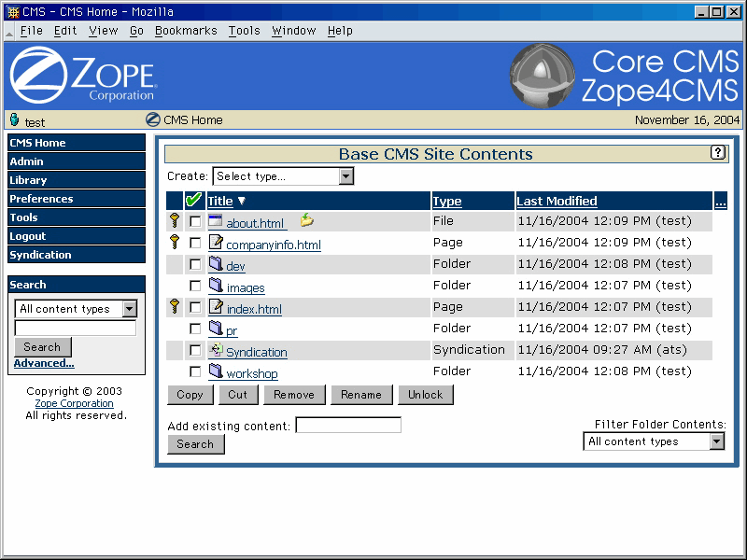This screenshot has width=747, height=560.
Task: Sort by the Type column header
Action: click(x=447, y=202)
